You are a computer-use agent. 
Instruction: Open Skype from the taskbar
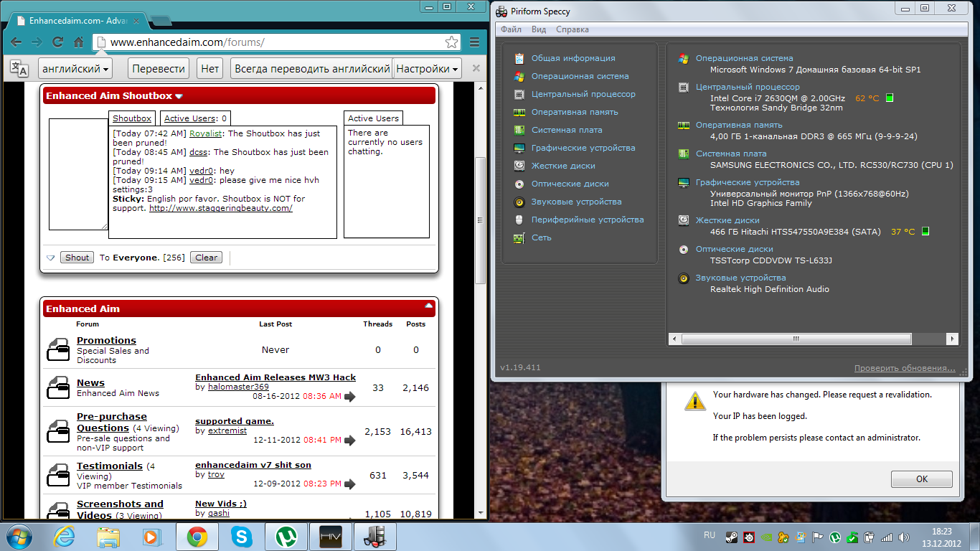(x=242, y=536)
